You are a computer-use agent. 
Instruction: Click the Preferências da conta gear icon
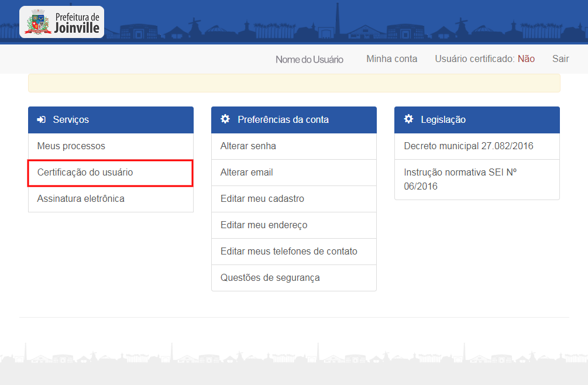(x=225, y=119)
